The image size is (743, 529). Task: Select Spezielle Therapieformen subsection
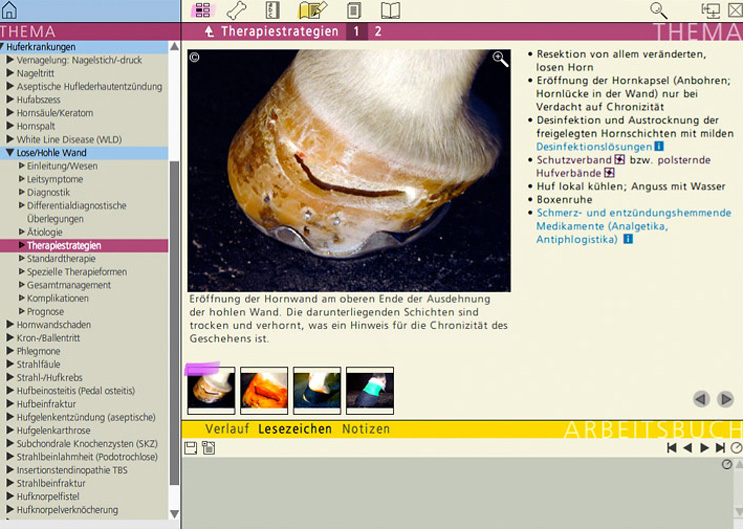coord(77,272)
